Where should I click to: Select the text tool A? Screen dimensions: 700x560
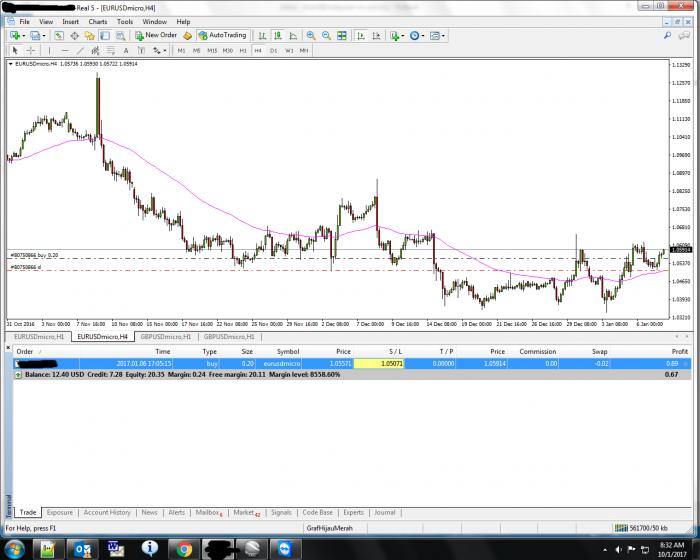tap(126, 50)
